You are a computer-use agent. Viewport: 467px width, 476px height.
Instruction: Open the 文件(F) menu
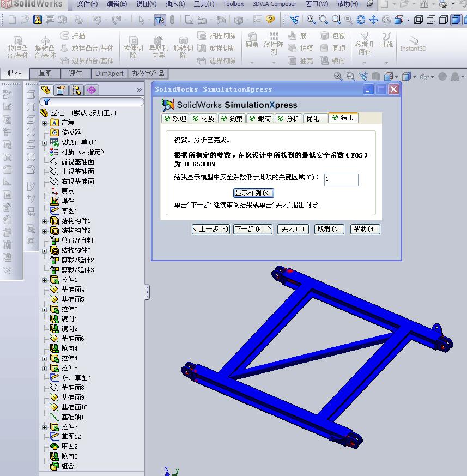click(x=87, y=4)
